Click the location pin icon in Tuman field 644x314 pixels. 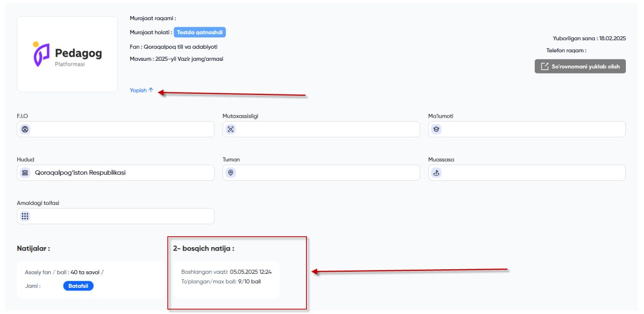tap(231, 173)
